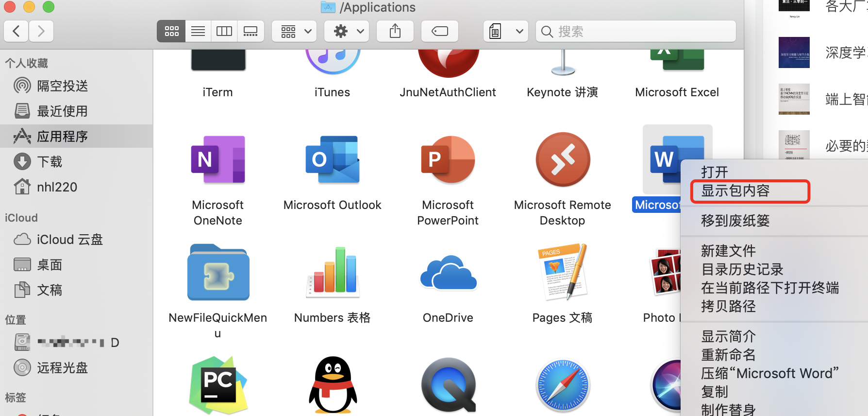Select 最近使用 in the sidebar
The width and height of the screenshot is (868, 416).
[76, 111]
